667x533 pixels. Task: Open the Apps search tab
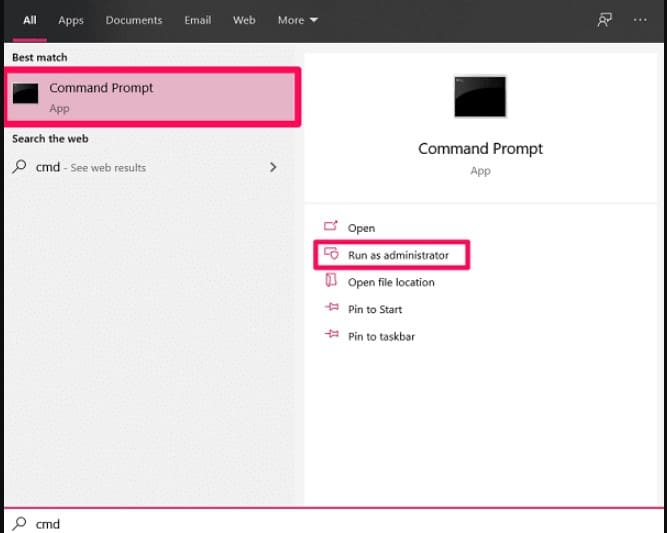point(71,20)
